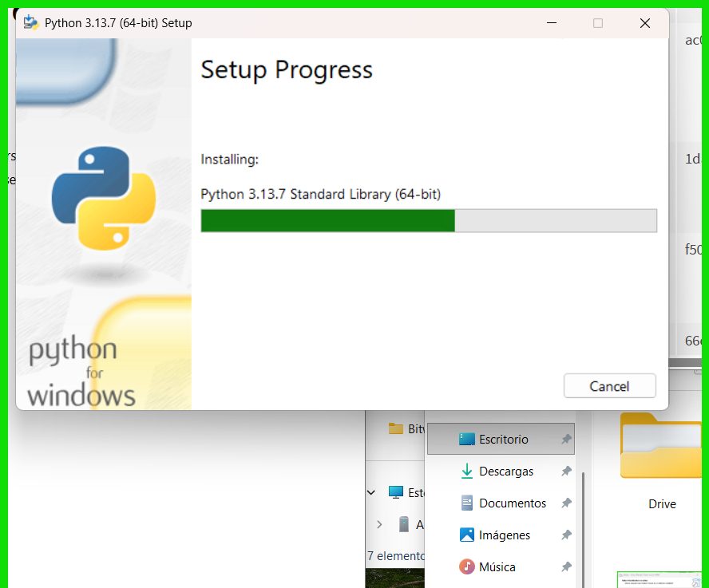Cancel the Python installation
The image size is (709, 588).
click(x=609, y=386)
